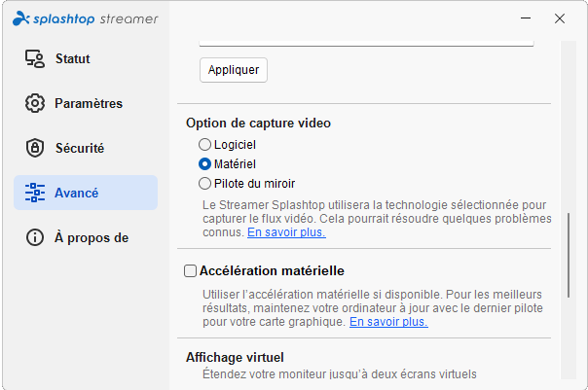Click the Avancé sliders icon
Screen dimensions: 588x390
(35, 193)
